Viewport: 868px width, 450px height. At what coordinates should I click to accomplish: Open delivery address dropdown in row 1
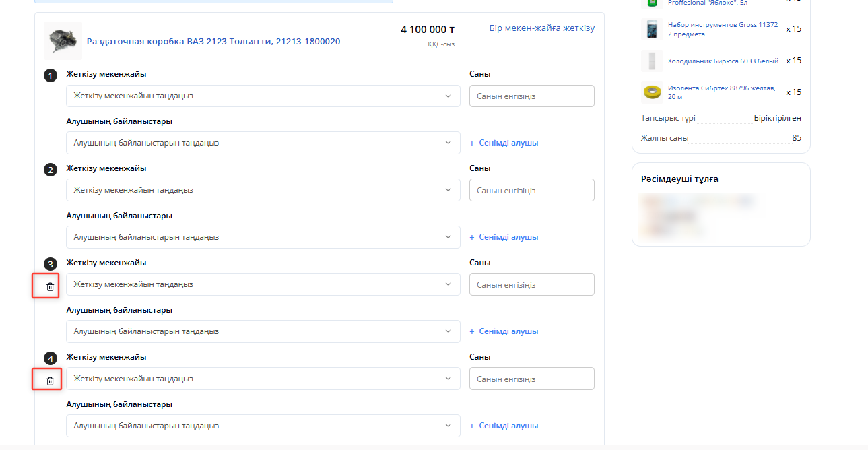click(263, 96)
